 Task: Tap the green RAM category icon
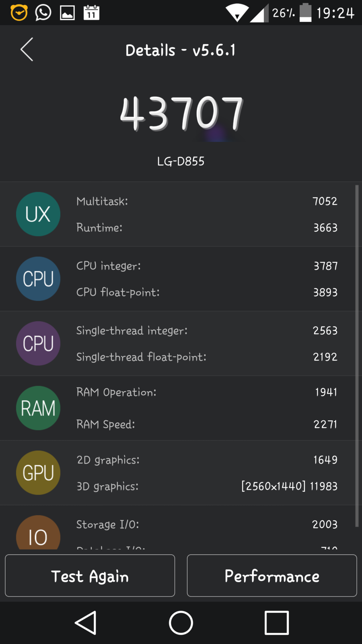[x=38, y=408]
